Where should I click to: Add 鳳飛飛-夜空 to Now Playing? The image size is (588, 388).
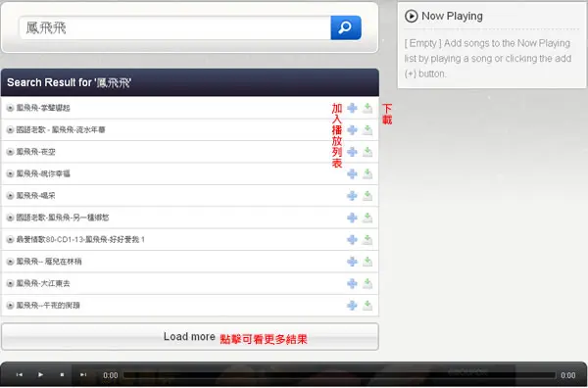(x=352, y=152)
